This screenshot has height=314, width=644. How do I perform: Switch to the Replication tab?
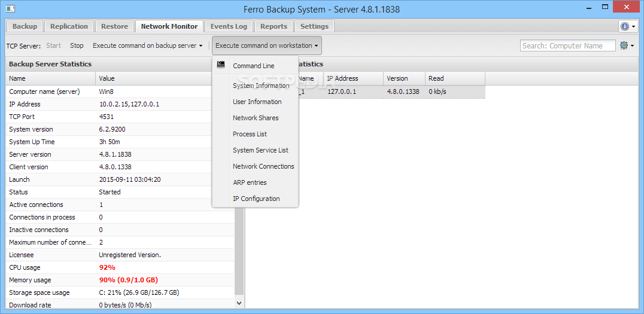[x=69, y=26]
